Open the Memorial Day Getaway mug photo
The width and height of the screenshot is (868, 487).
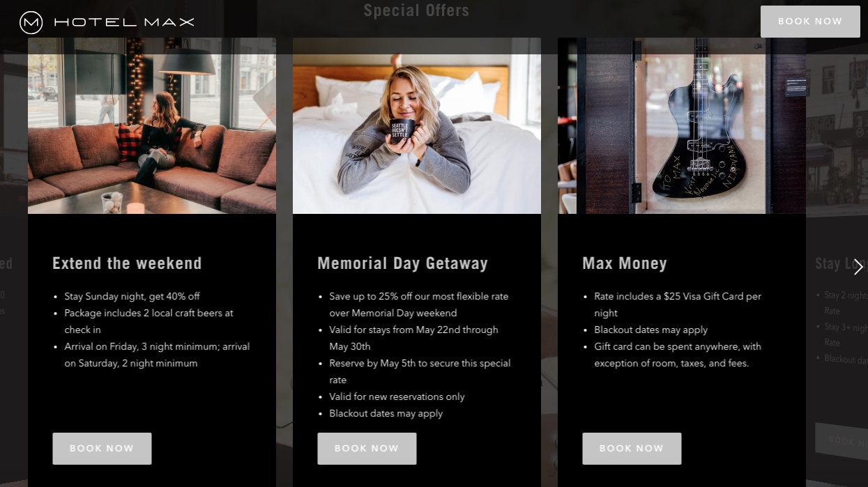(417, 126)
